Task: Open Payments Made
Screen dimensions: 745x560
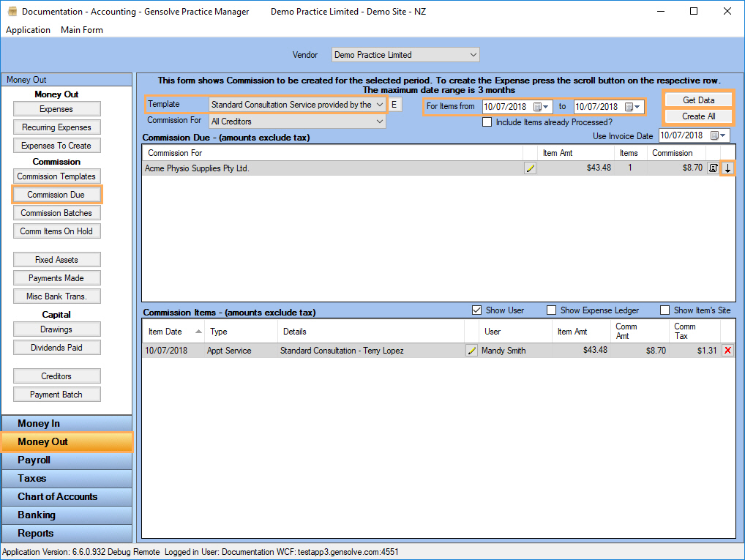Action: click(56, 278)
